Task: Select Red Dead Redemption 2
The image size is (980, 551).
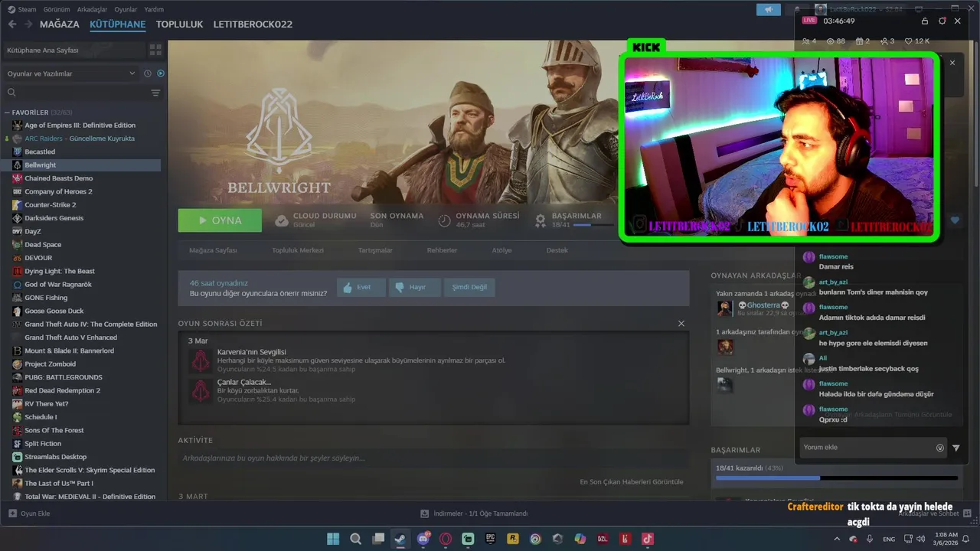Action: (63, 390)
